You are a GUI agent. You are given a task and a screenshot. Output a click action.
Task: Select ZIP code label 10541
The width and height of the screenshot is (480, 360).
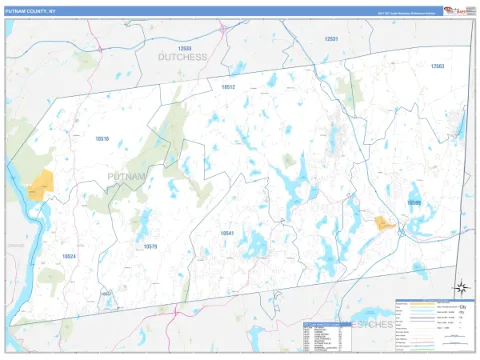pyautogui.click(x=227, y=233)
